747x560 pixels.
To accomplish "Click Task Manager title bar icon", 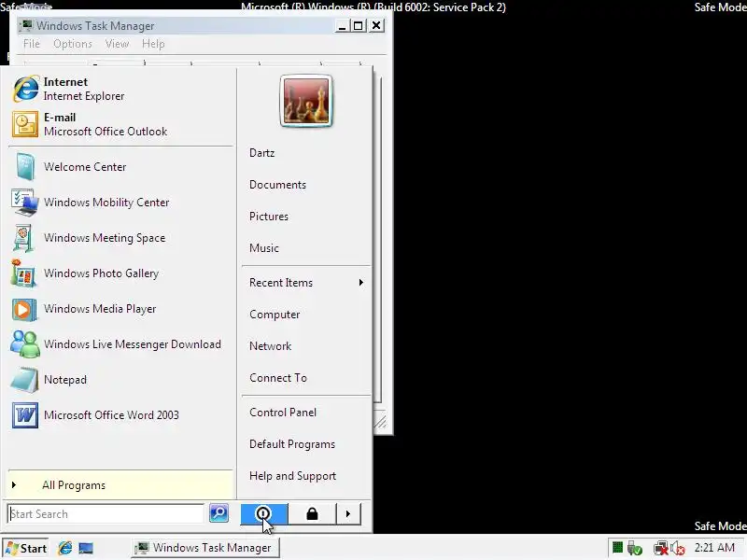I will click(26, 25).
